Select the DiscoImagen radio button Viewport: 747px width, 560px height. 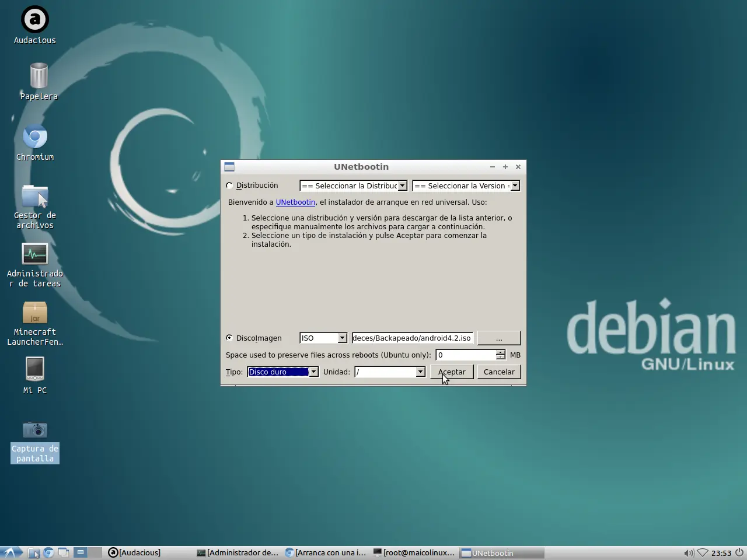tap(229, 338)
